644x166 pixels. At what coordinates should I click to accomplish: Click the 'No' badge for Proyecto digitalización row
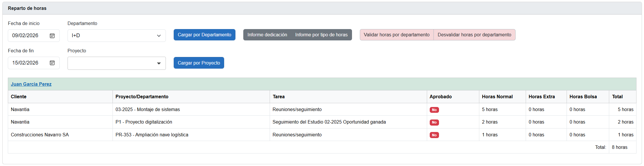pos(434,122)
